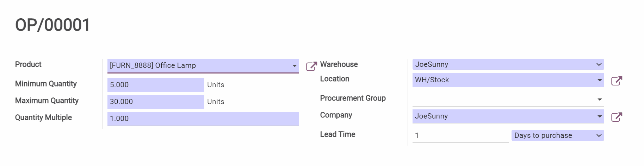Expand the Location dropdown arrow
Screen dimensions: 644x166
click(599, 80)
